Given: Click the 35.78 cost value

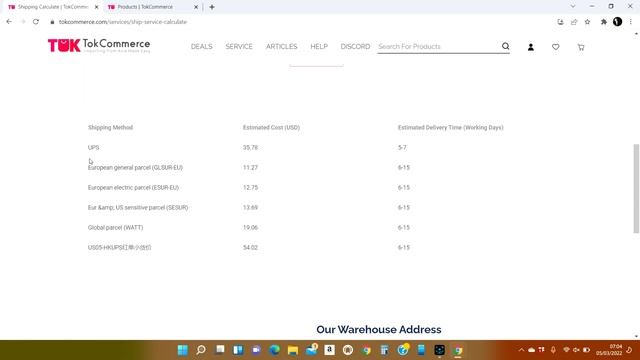Looking at the screenshot, I should 250,147.
